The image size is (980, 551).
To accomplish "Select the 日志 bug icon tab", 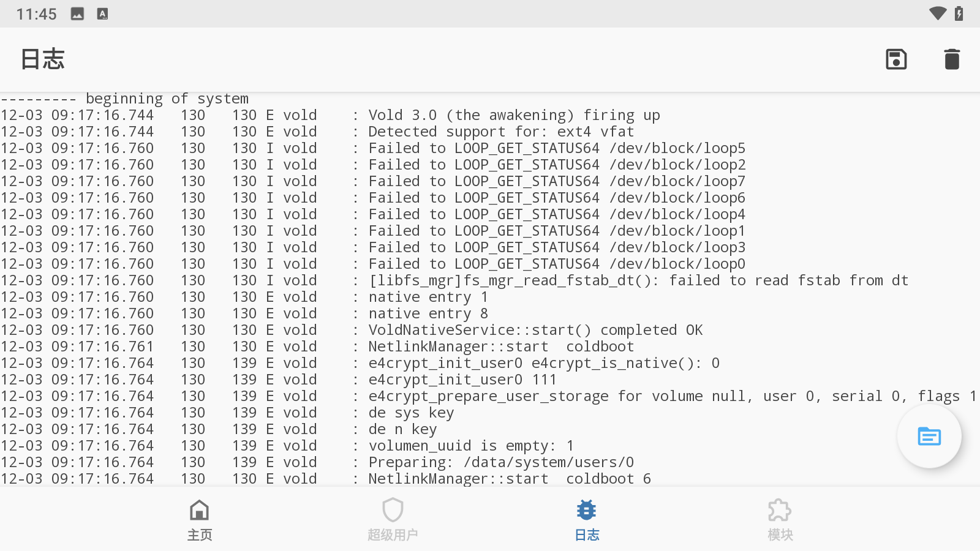I will tap(587, 520).
